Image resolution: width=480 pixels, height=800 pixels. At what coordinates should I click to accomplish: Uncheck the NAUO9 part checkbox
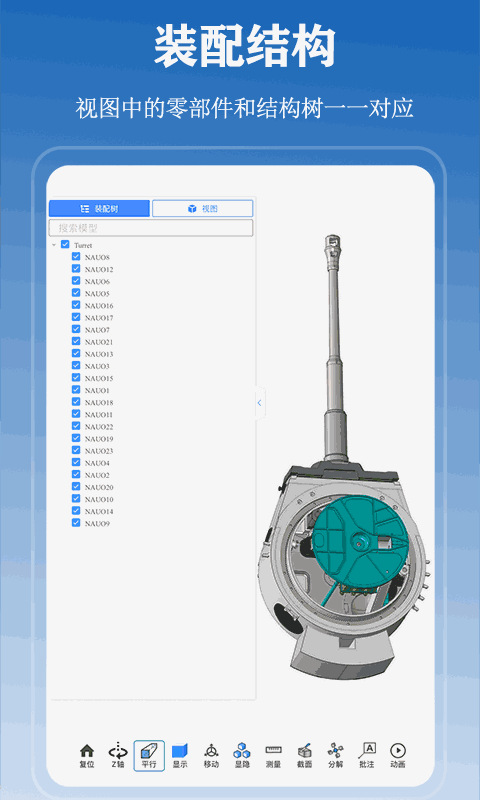click(76, 522)
